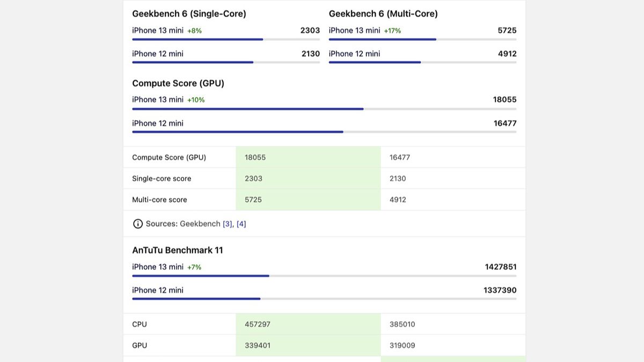Click the Compute Score (GPU) table row label
Image resolution: width=644 pixels, height=362 pixels.
(169, 157)
